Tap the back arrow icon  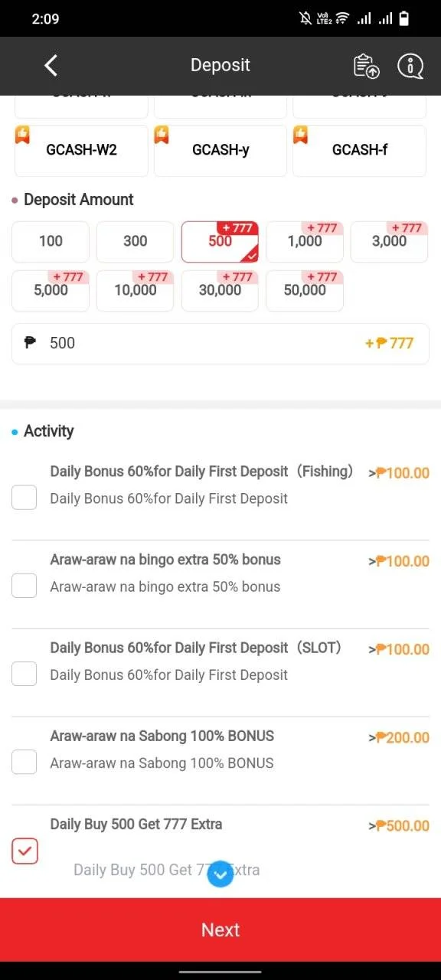click(x=51, y=65)
